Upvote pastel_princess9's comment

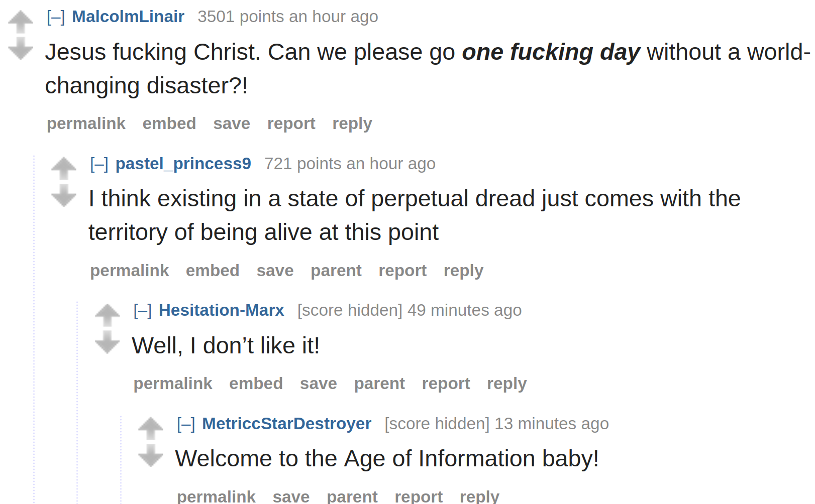[x=64, y=169]
